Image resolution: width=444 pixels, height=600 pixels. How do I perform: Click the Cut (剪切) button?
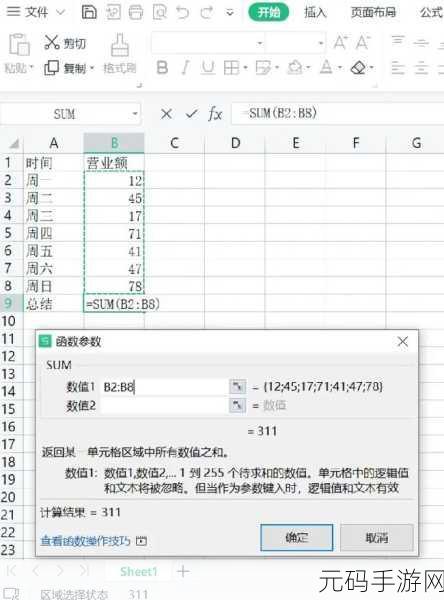tap(65, 43)
